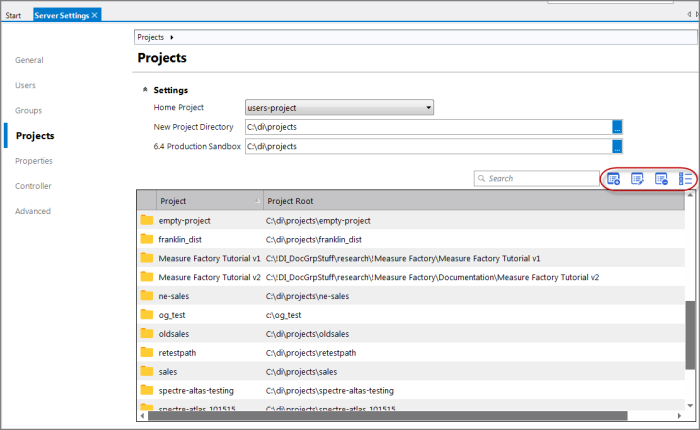The width and height of the screenshot is (700, 430).
Task: Open the Groups settings page
Action: point(28,110)
